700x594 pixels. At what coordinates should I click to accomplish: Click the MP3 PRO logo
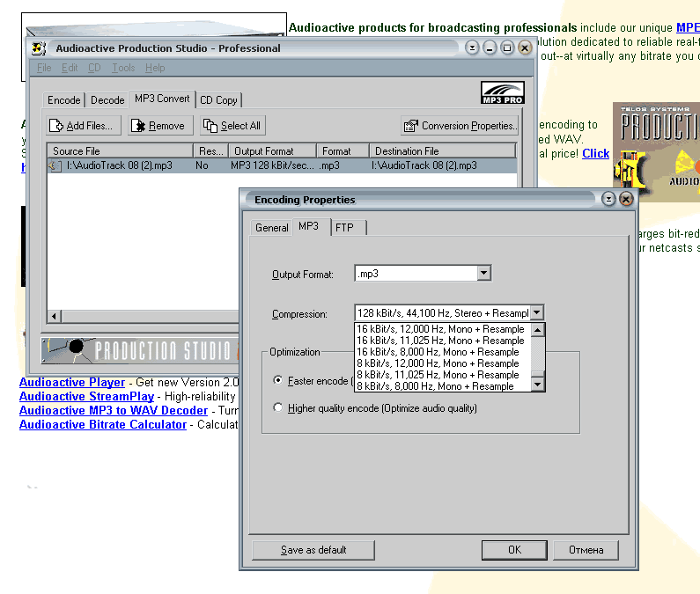tap(502, 92)
